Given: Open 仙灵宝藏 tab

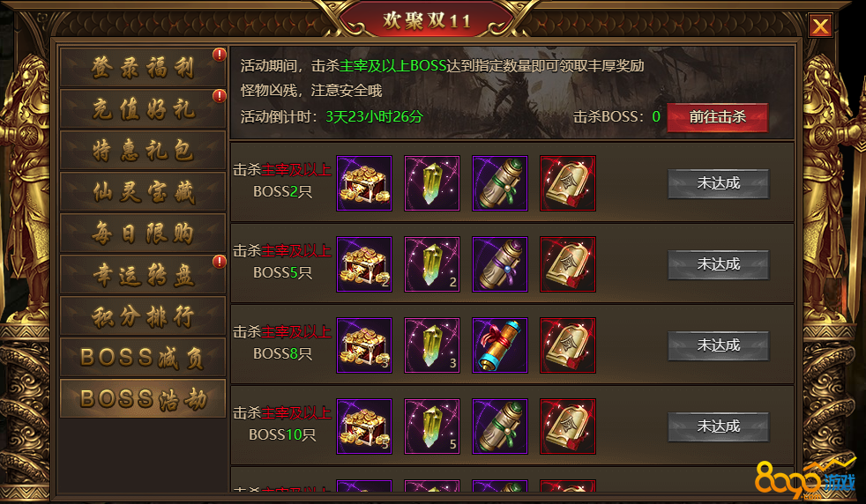Looking at the screenshot, I should point(143,191).
